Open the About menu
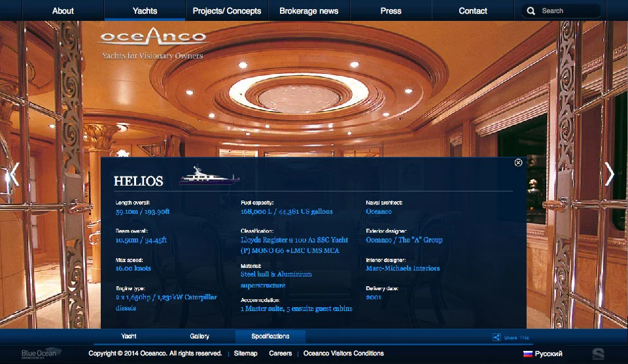Image resolution: width=628 pixels, height=364 pixels. [x=63, y=11]
